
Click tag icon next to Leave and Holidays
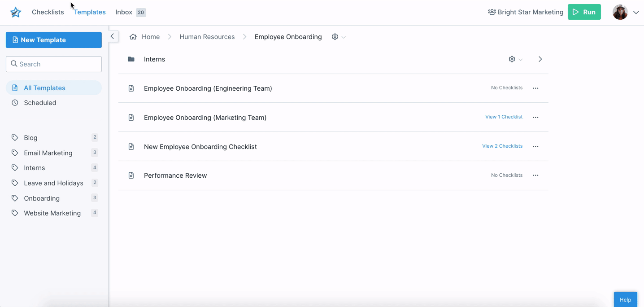tap(15, 183)
